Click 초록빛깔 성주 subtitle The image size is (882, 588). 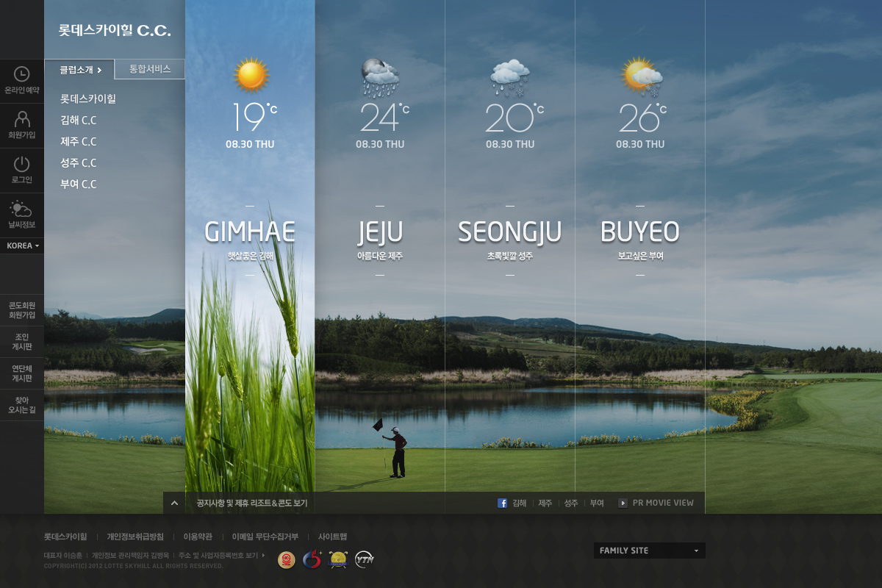point(510,257)
